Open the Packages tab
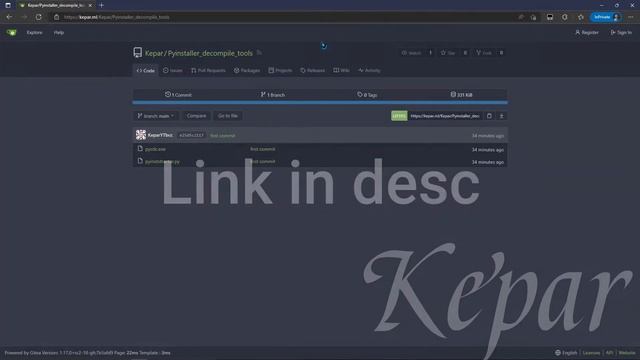The height and width of the screenshot is (360, 640). 247,71
